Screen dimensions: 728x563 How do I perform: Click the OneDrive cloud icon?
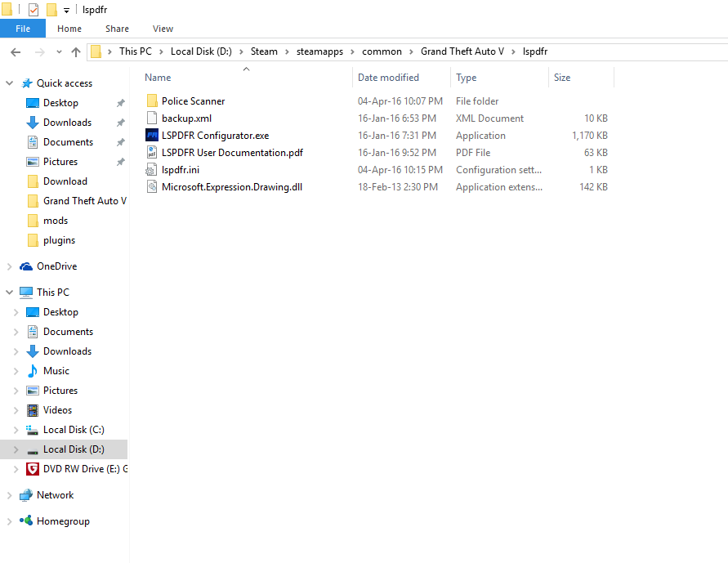(26, 266)
